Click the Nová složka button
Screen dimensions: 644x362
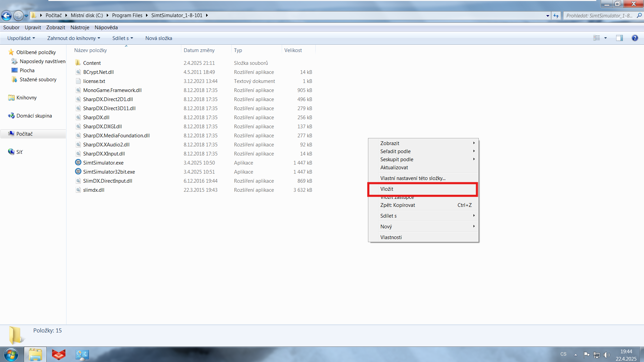click(158, 38)
